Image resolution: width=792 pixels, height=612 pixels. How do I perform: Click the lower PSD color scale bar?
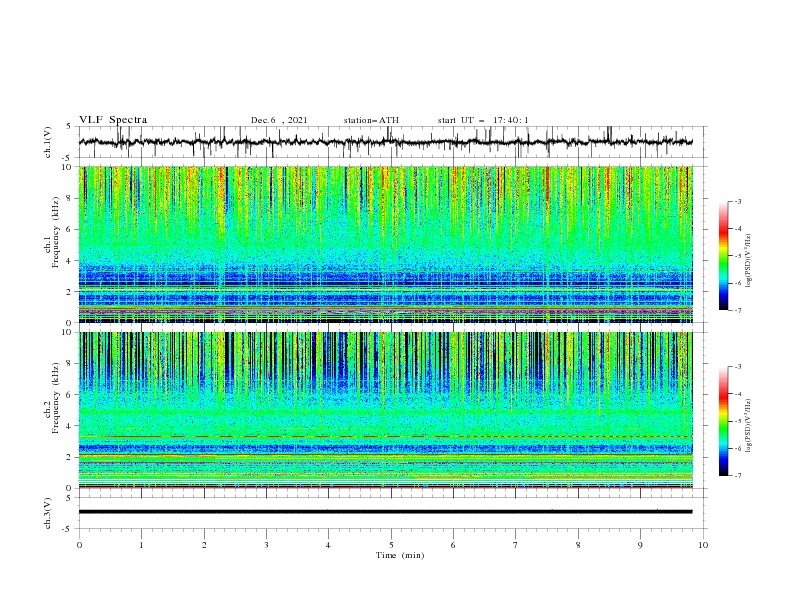pyautogui.click(x=723, y=421)
